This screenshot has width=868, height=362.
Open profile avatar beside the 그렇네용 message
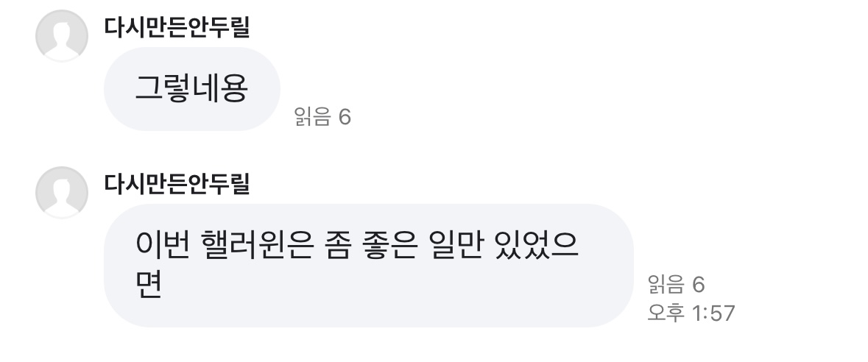click(61, 35)
